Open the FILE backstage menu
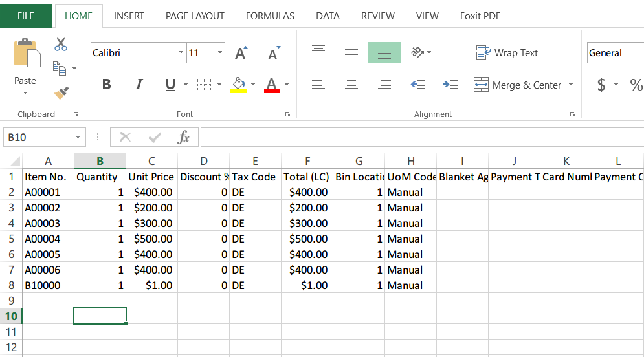Image resolution: width=644 pixels, height=357 pixels. click(26, 16)
